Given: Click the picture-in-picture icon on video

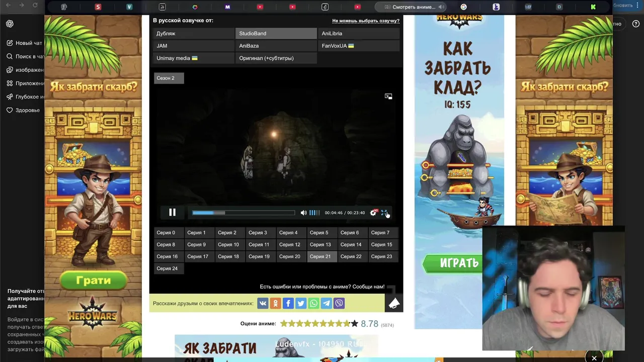Looking at the screenshot, I should pyautogui.click(x=388, y=96).
